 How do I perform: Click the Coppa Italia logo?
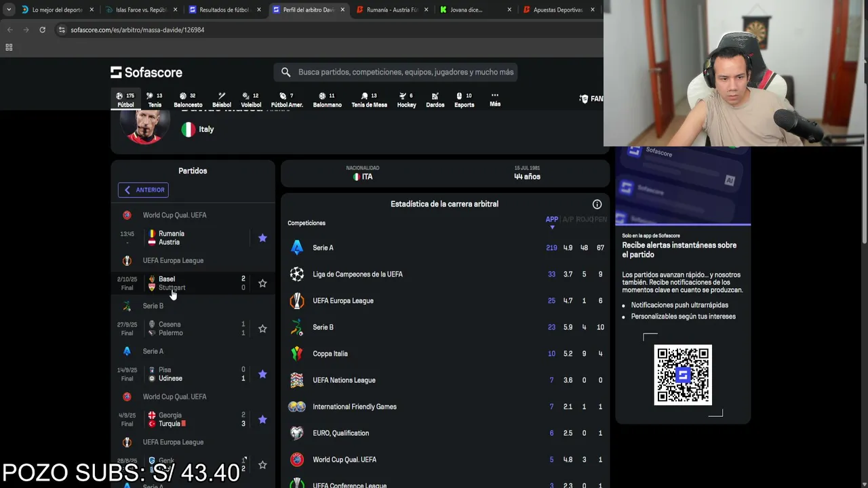[297, 354]
